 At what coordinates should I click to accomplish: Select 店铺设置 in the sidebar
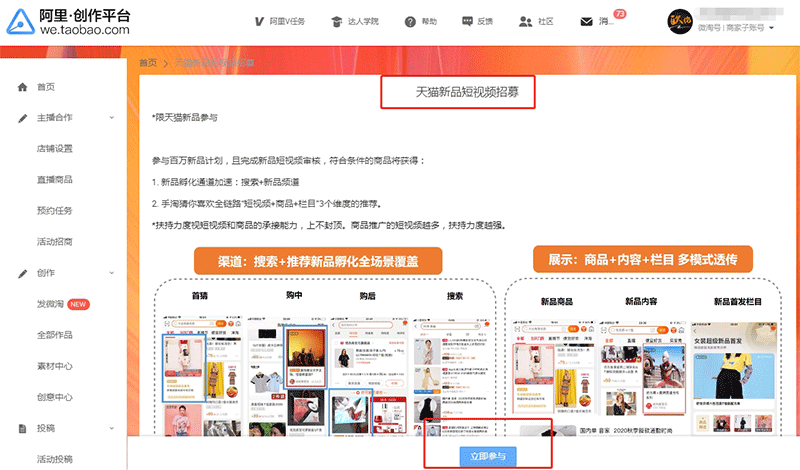point(55,149)
